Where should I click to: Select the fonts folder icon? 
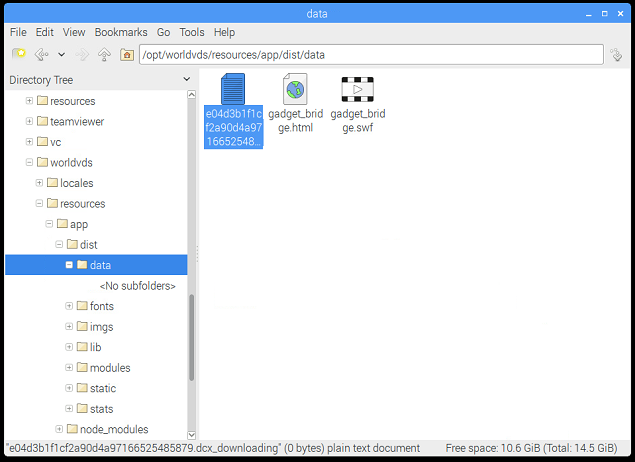tap(82, 305)
